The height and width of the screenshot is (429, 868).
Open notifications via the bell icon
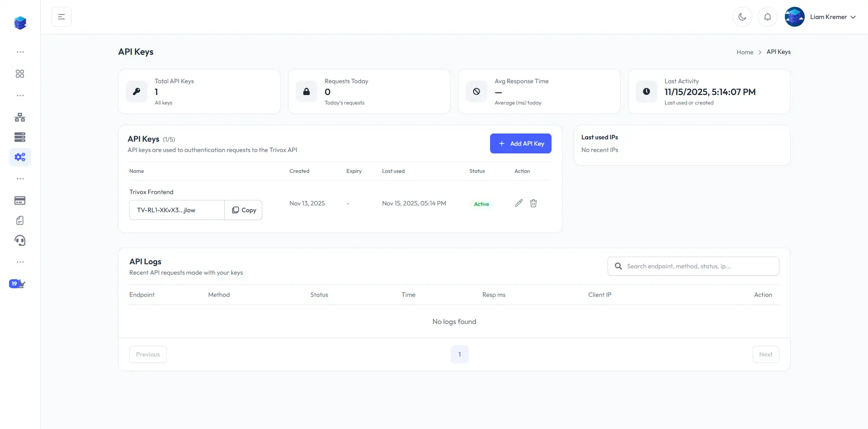click(x=767, y=17)
